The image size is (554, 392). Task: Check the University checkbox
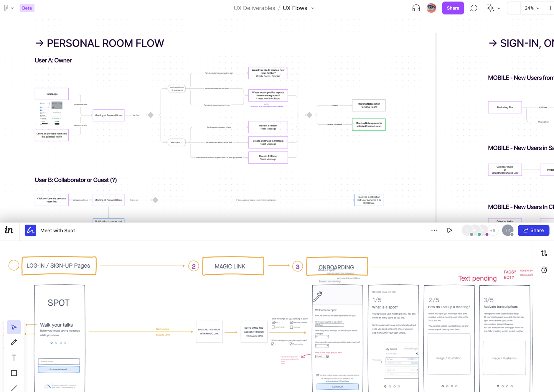(291, 327)
